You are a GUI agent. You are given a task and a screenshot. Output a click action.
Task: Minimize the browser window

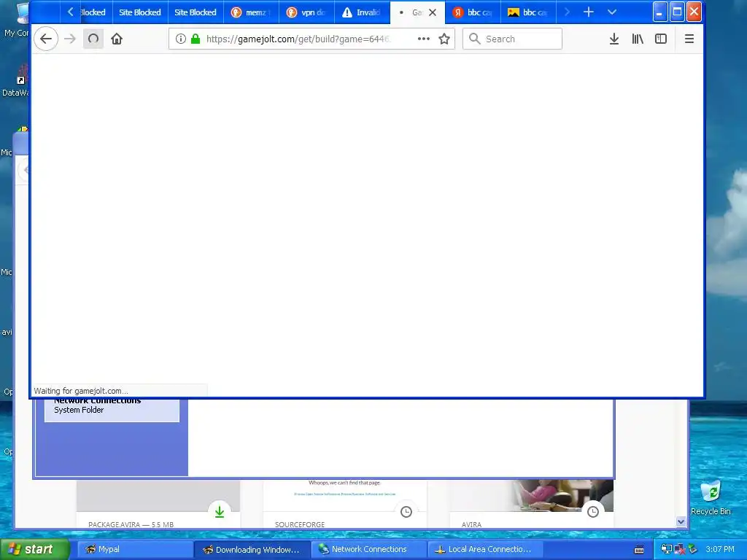pos(659,12)
